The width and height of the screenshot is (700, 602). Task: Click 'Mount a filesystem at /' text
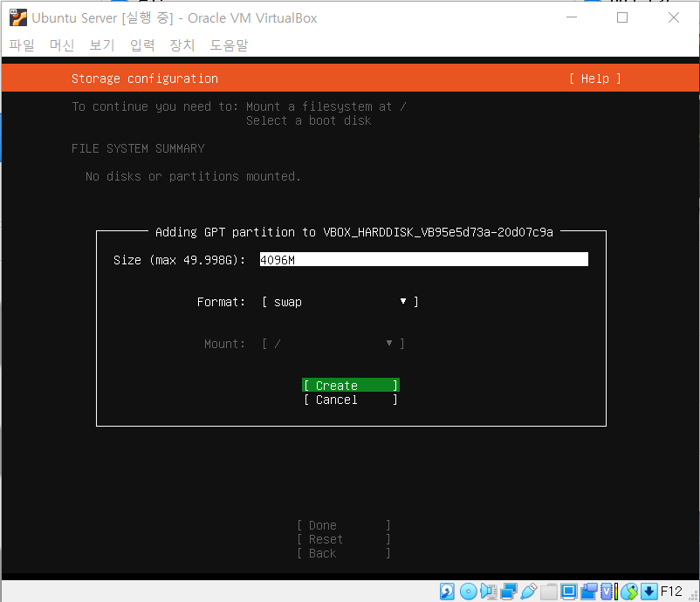(x=326, y=106)
